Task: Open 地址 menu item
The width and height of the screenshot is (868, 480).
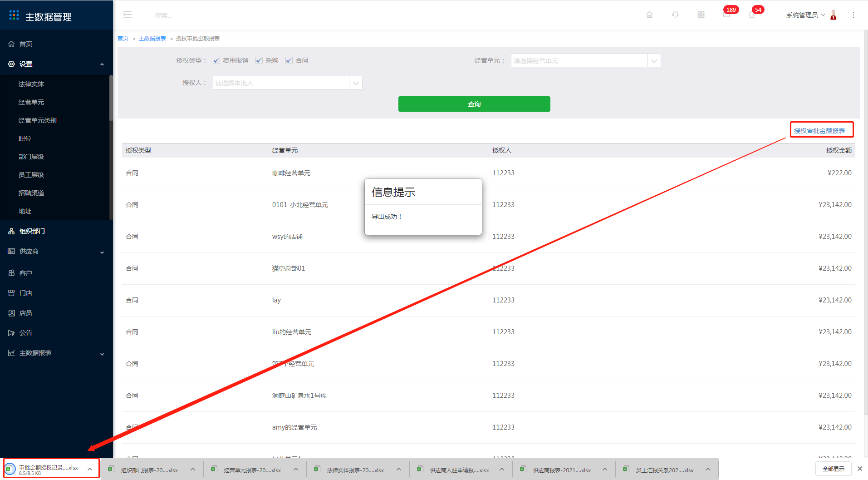Action: pos(25,211)
